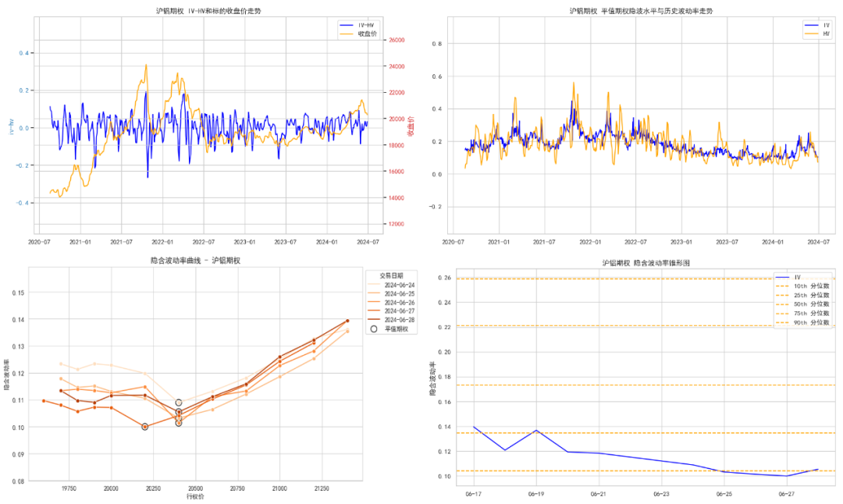
Task: Click the "-0.4" tick on IV-HV chart
Action: [x=23, y=203]
